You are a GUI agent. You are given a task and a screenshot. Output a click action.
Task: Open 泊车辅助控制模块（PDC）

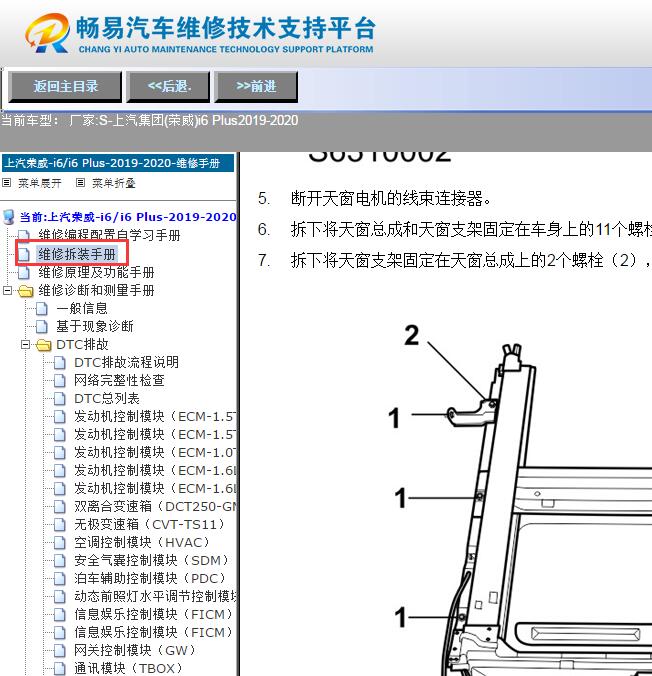pos(150,578)
